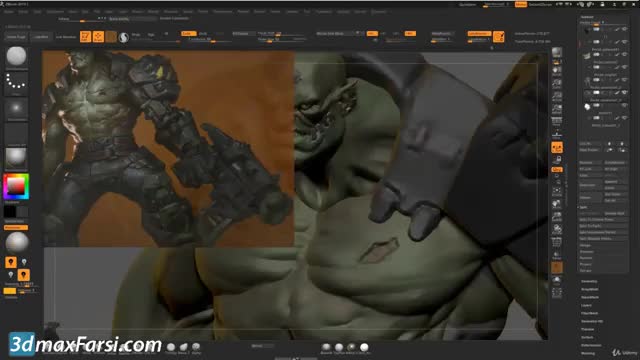Click the material sphere preview
This screenshot has height=360, width=640.
point(16,158)
